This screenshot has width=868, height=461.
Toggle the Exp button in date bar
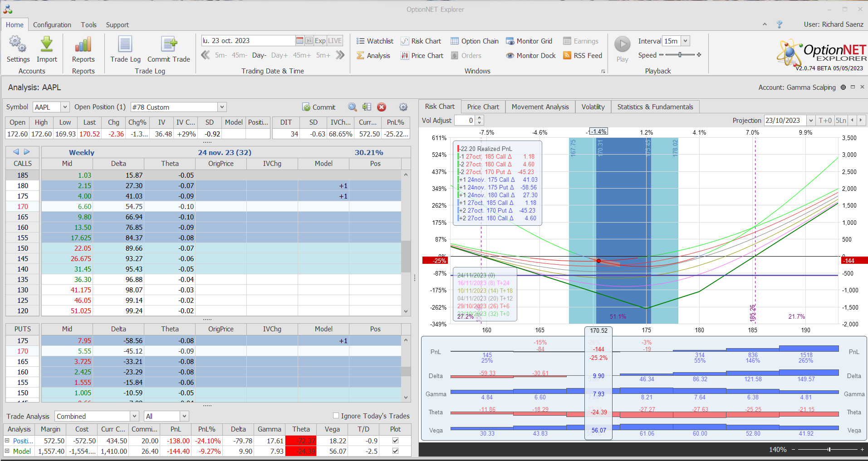pyautogui.click(x=320, y=41)
